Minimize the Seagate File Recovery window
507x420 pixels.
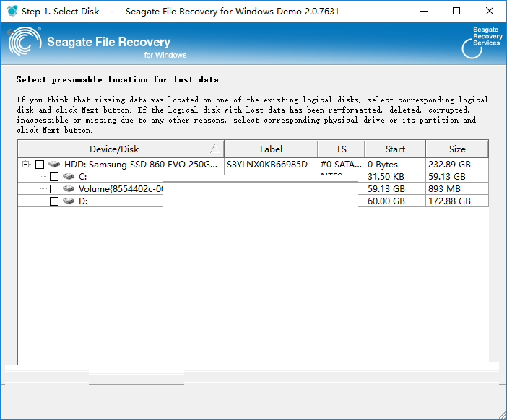pyautogui.click(x=423, y=11)
